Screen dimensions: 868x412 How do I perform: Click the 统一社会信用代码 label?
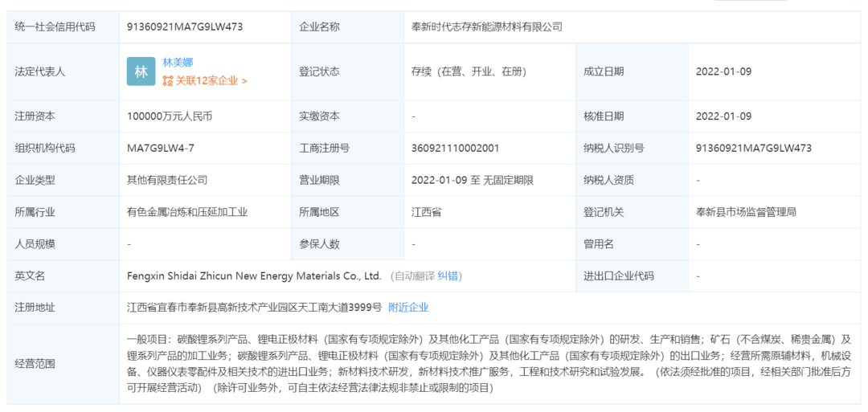point(55,26)
